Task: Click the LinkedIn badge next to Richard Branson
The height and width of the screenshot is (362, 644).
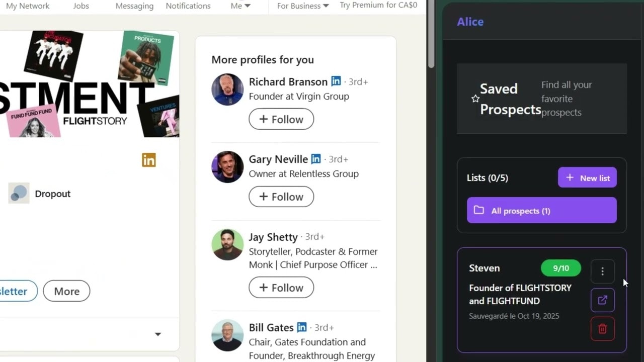Action: 336,81
